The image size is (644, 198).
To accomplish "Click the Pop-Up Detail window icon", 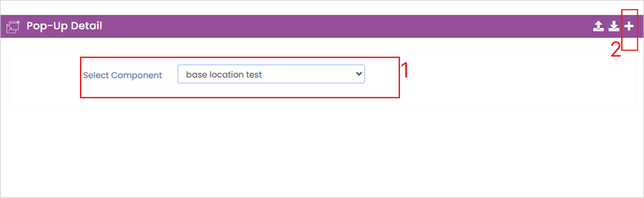I will click(13, 27).
